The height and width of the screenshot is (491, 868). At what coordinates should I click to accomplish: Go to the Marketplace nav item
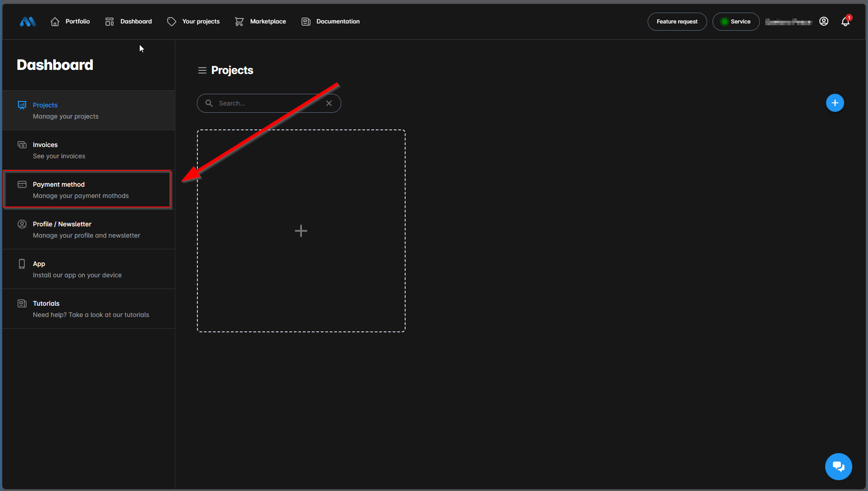[260, 22]
